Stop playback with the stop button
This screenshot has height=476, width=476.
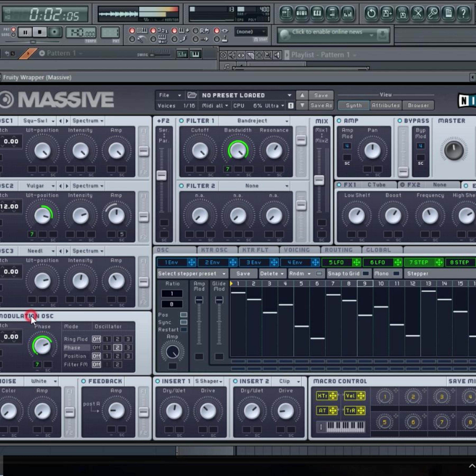point(40,32)
